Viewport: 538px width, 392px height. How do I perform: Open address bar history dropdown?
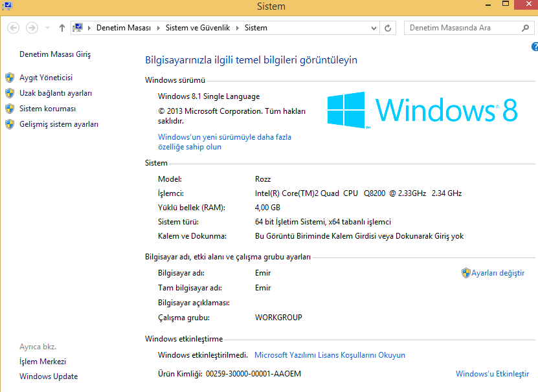pos(374,28)
